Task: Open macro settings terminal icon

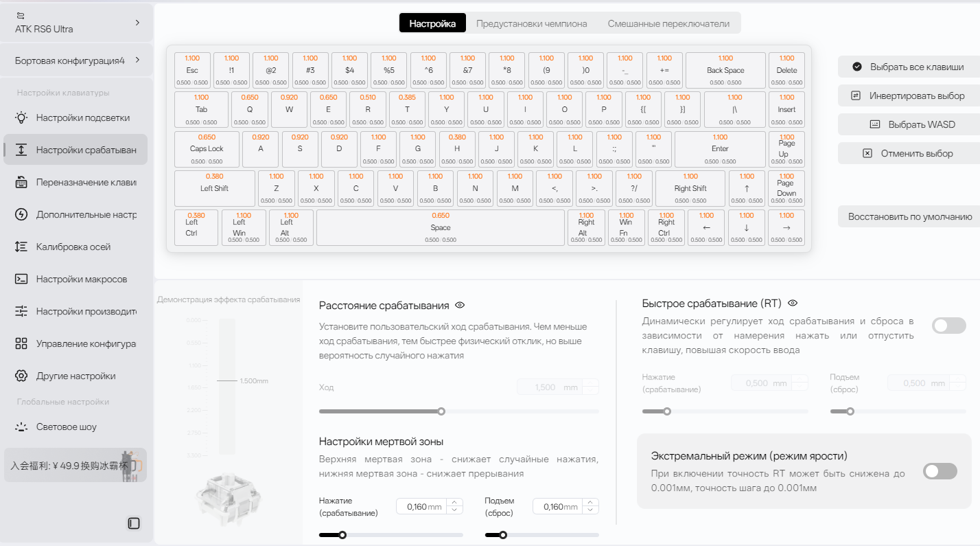Action: 21,279
